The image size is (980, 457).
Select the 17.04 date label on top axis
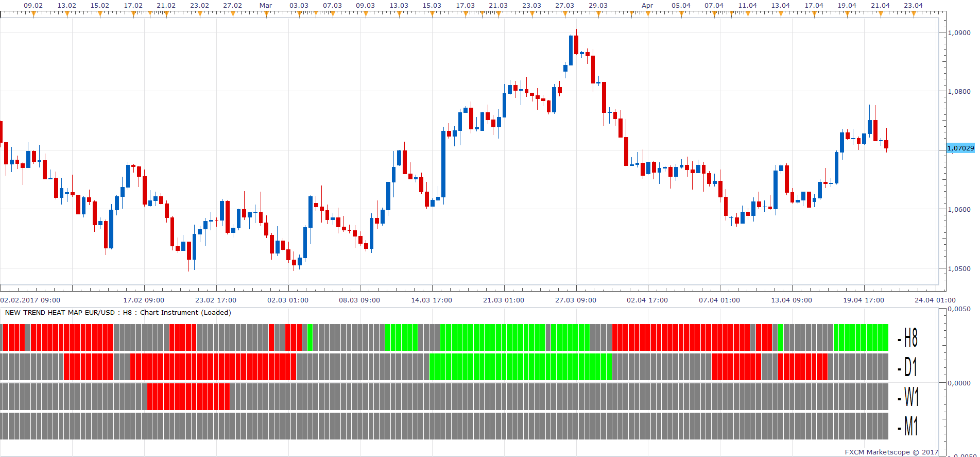(x=814, y=5)
